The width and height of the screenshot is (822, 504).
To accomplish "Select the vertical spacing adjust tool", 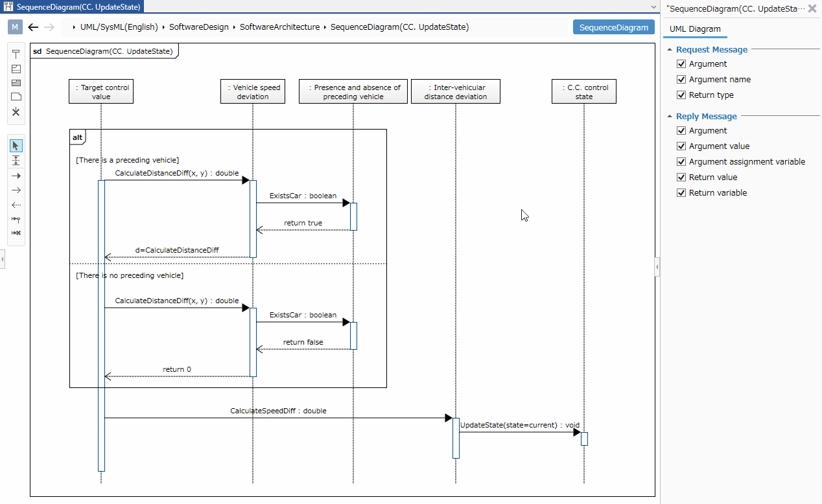I will coord(16,160).
